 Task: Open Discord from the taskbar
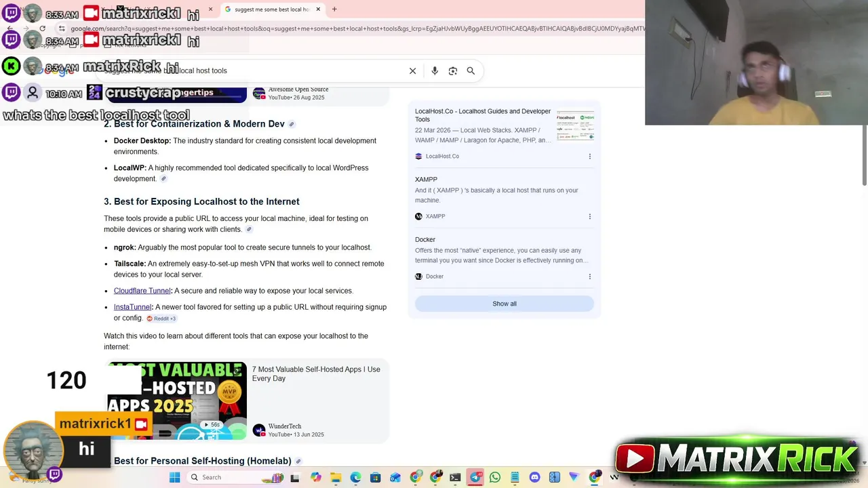[x=534, y=477]
